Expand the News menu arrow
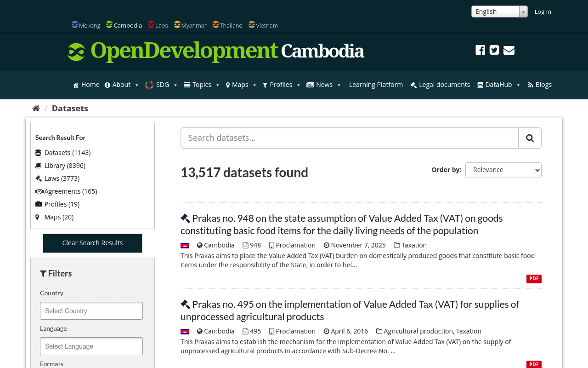This screenshot has width=588, height=368. tap(339, 85)
